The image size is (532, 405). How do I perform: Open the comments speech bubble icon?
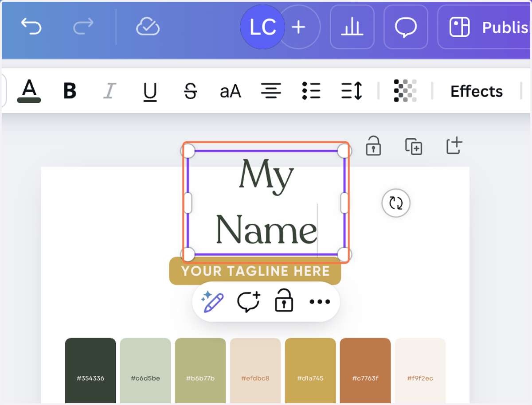(406, 27)
